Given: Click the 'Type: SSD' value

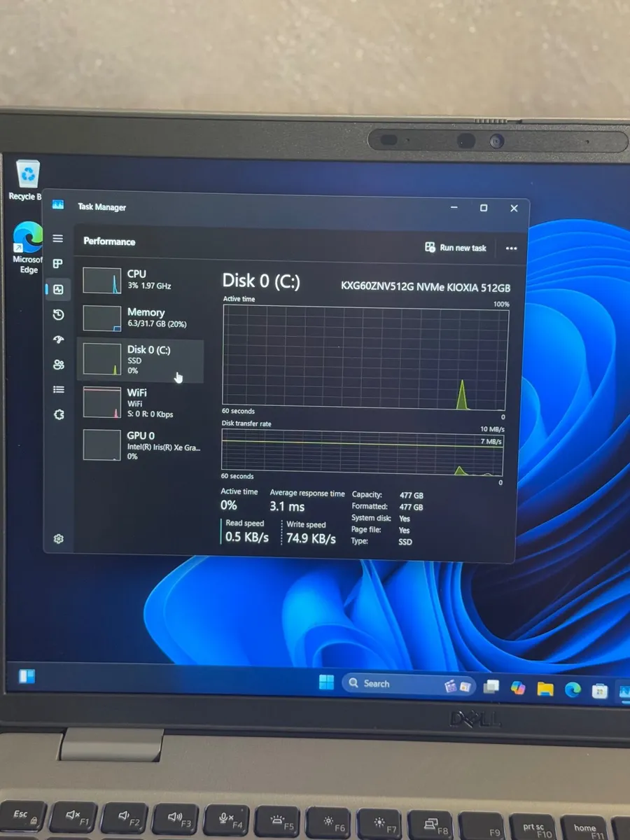Looking at the screenshot, I should (x=405, y=542).
